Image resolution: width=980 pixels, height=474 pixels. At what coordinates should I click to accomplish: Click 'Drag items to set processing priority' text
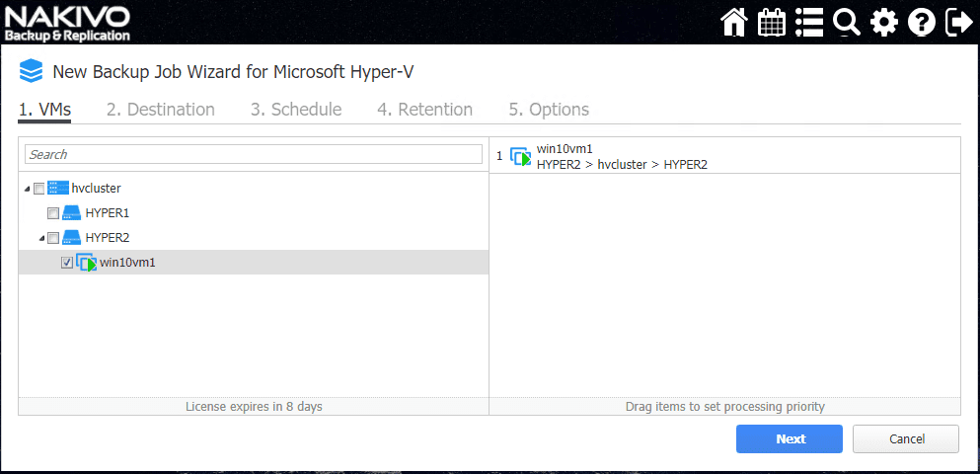[725, 407]
